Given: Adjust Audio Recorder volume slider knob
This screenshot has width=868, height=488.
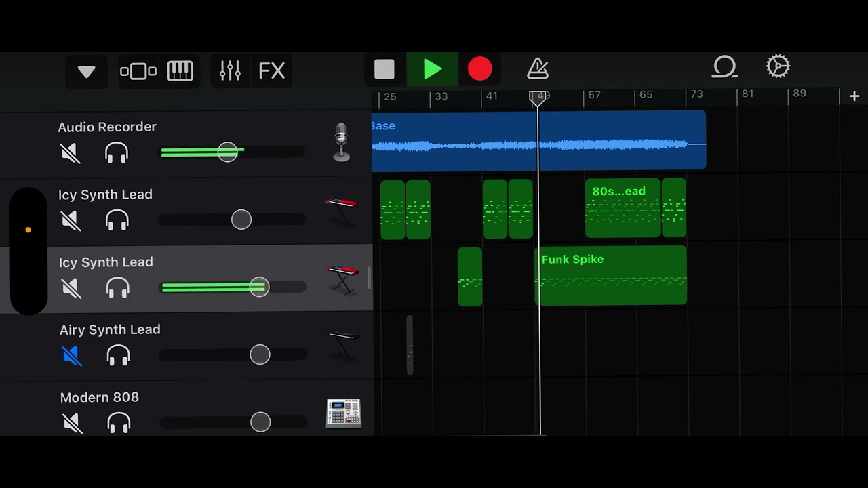Looking at the screenshot, I should (x=228, y=152).
